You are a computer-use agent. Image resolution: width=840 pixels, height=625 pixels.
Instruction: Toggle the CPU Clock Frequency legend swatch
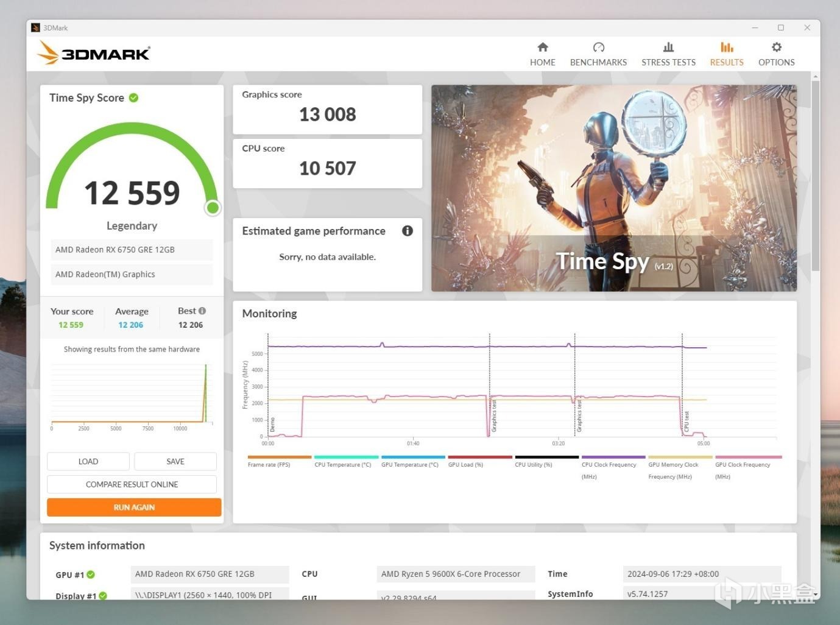click(613, 457)
